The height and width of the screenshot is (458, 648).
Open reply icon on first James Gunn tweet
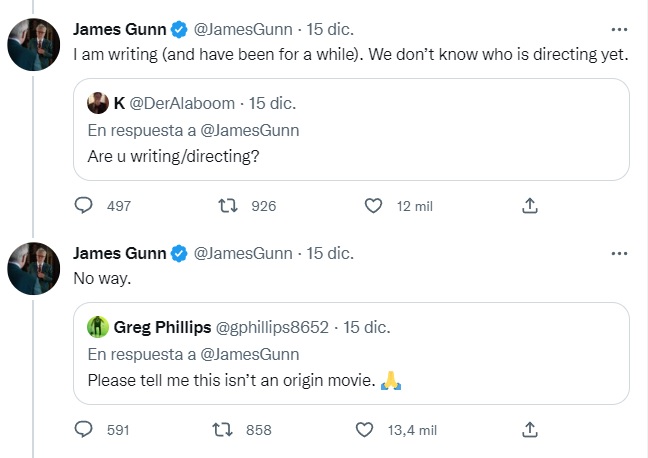pyautogui.click(x=83, y=205)
